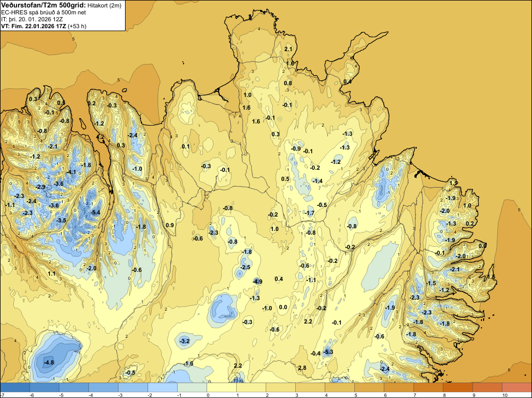Click the 'VT: Fim. 22.01.2026 17Z' line

coord(34,26)
